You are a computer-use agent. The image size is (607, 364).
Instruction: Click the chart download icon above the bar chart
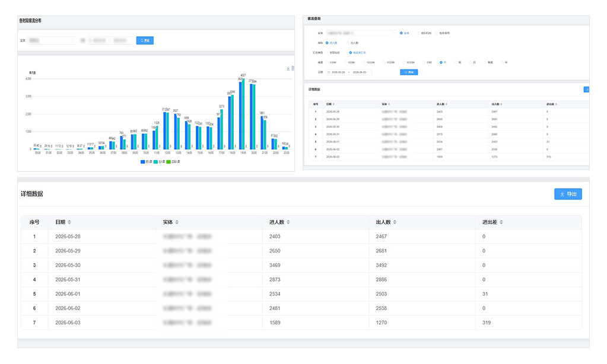288,68
